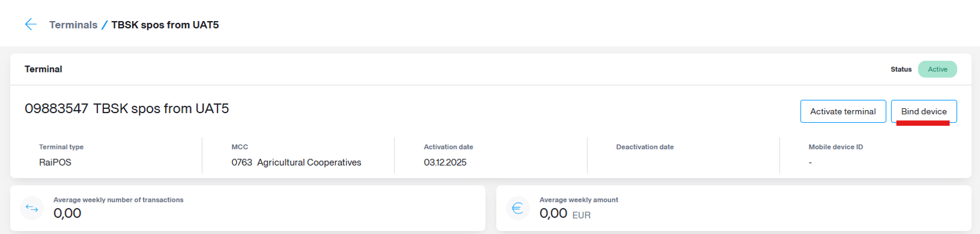Click the Status label

(901, 70)
